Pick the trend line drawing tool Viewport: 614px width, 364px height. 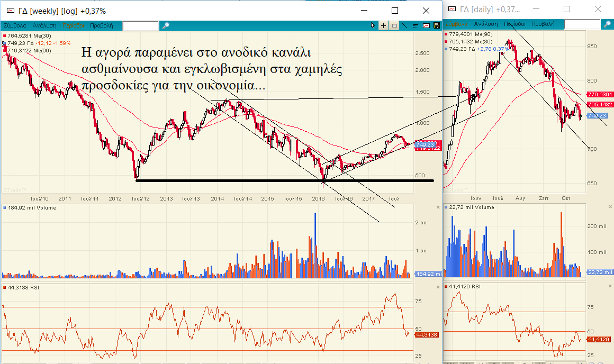tap(405, 25)
